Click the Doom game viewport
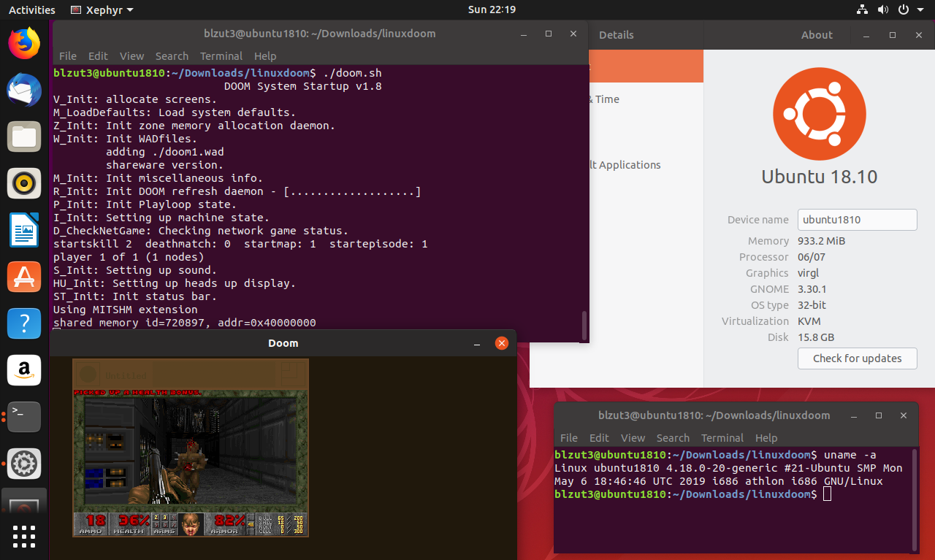935x560 pixels. [x=191, y=450]
